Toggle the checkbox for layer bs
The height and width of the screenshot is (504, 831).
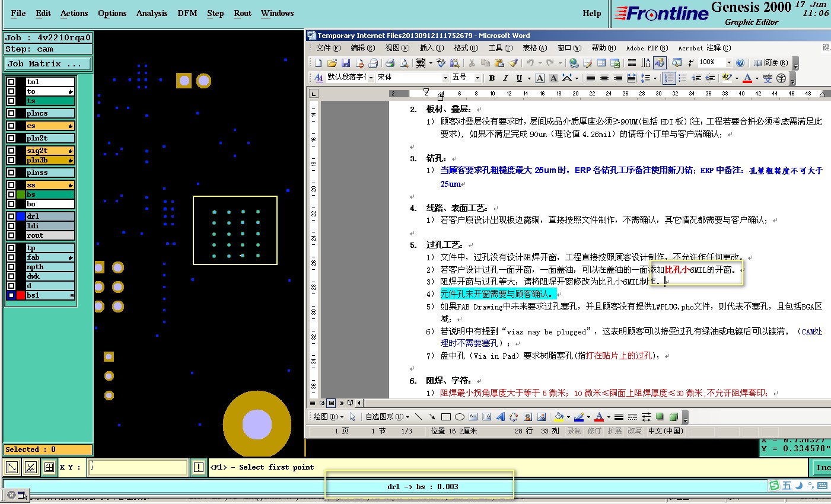[x=11, y=194]
